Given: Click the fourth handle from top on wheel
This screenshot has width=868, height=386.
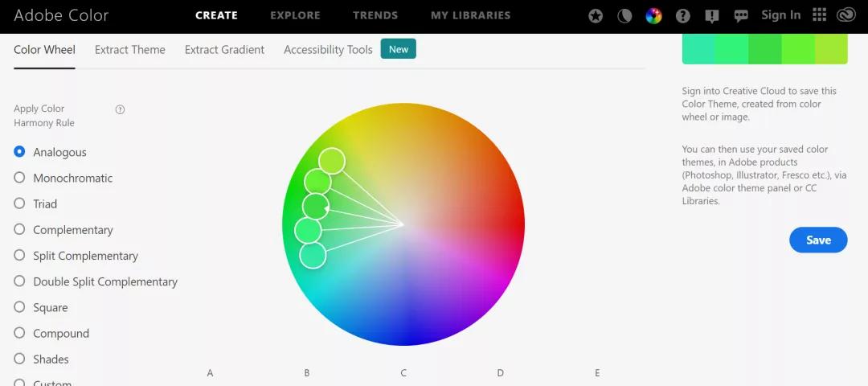Looking at the screenshot, I should point(308,230).
